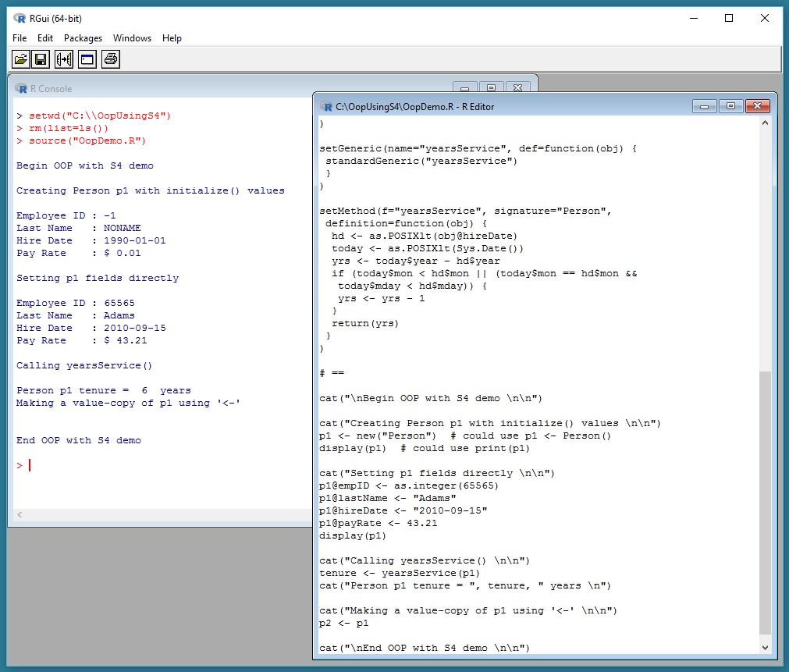Click Return focus to Console icon
This screenshot has height=672, width=789.
pyautogui.click(x=87, y=59)
